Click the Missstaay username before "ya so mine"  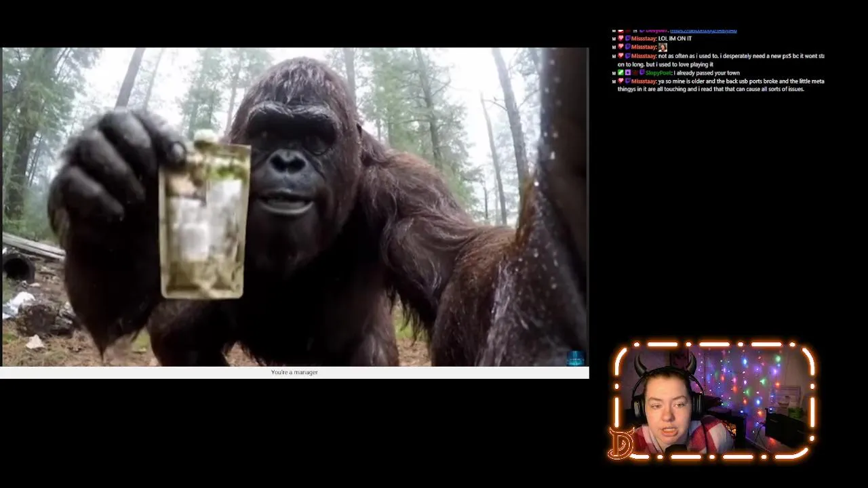(x=644, y=81)
